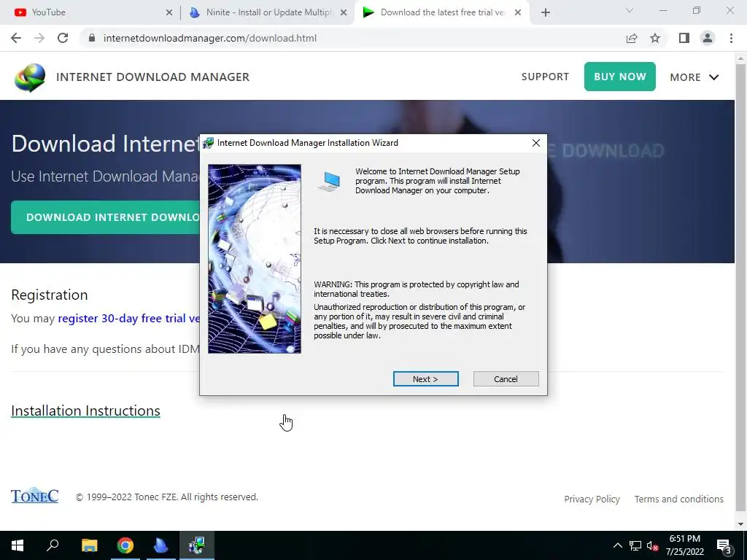Viewport: 747px width, 560px height.
Task: Click the BUY NOW button
Action: 620,77
